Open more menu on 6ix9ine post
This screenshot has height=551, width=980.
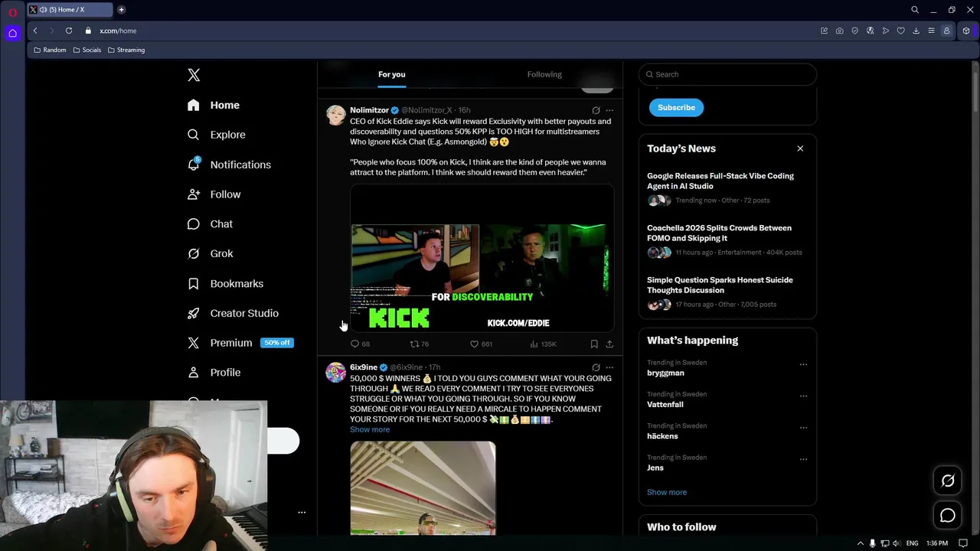609,367
